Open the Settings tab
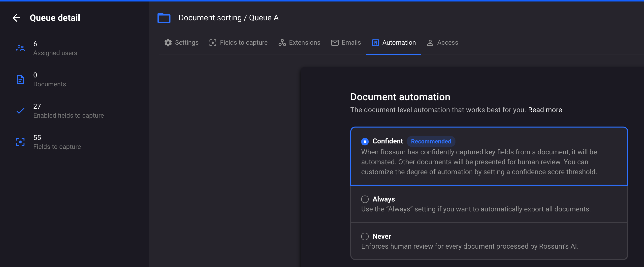Screen dimensions: 644x267 tap(182, 43)
